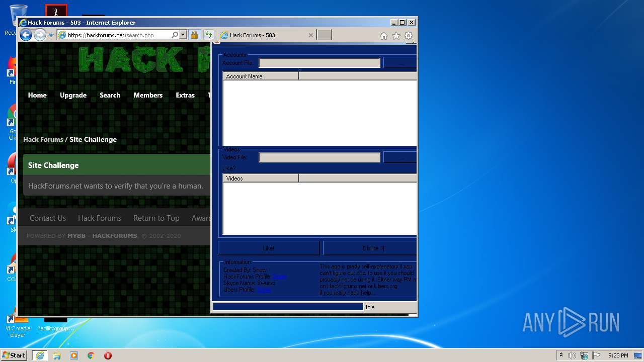Show hidden system tray icons
This screenshot has height=362, width=644.
pyautogui.click(x=561, y=355)
